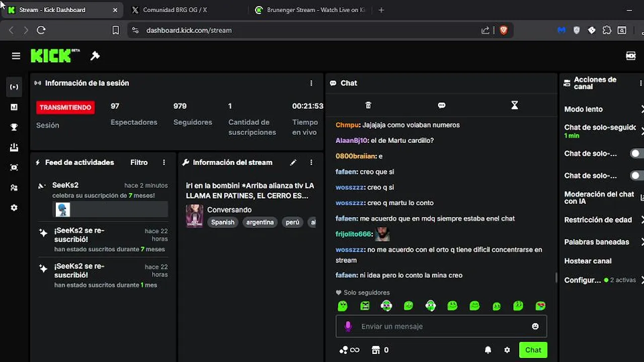Send message with the green Chat button
The image size is (644, 362).
(533, 350)
